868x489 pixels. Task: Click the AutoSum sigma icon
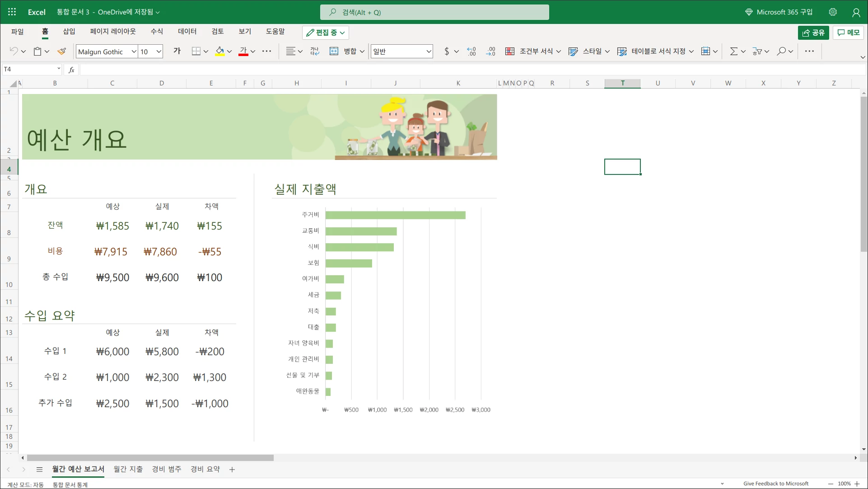click(733, 52)
